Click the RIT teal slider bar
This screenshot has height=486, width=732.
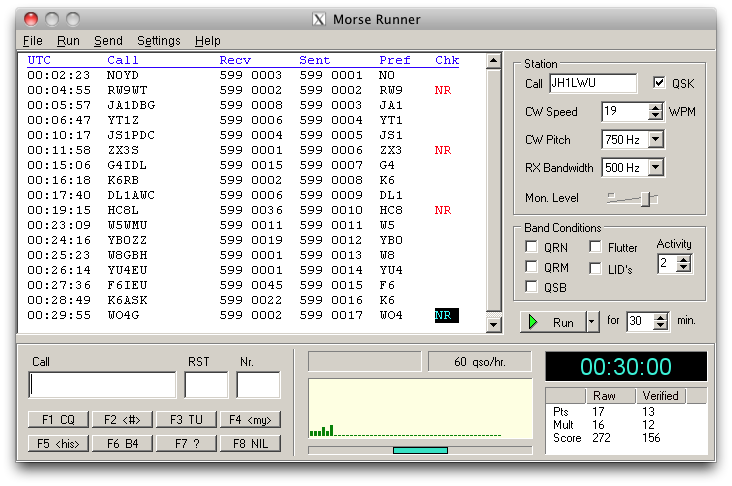pyautogui.click(x=420, y=450)
